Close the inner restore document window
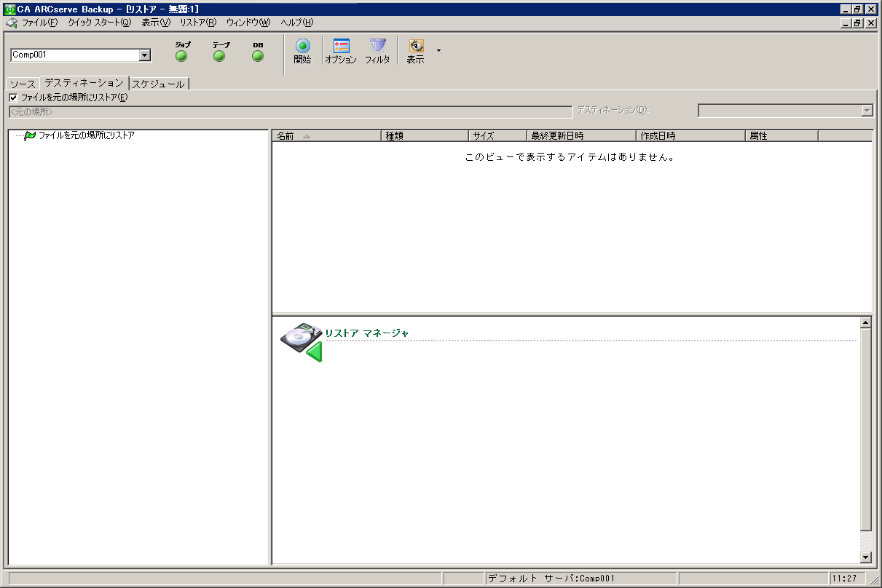 pyautogui.click(x=873, y=23)
